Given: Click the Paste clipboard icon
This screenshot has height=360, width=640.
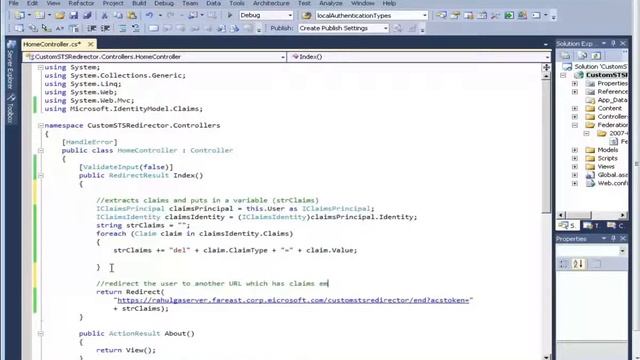Looking at the screenshot, I should (x=131, y=16).
